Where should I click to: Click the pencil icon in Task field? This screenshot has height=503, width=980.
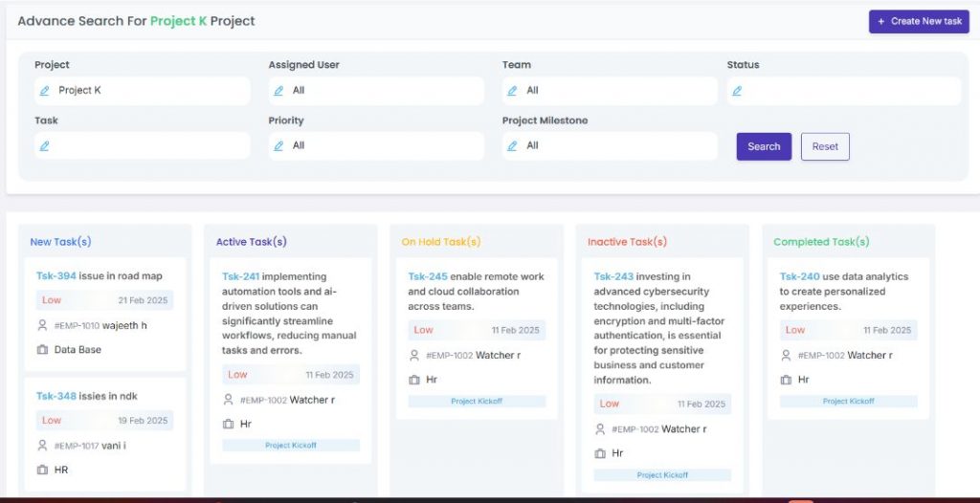44,146
